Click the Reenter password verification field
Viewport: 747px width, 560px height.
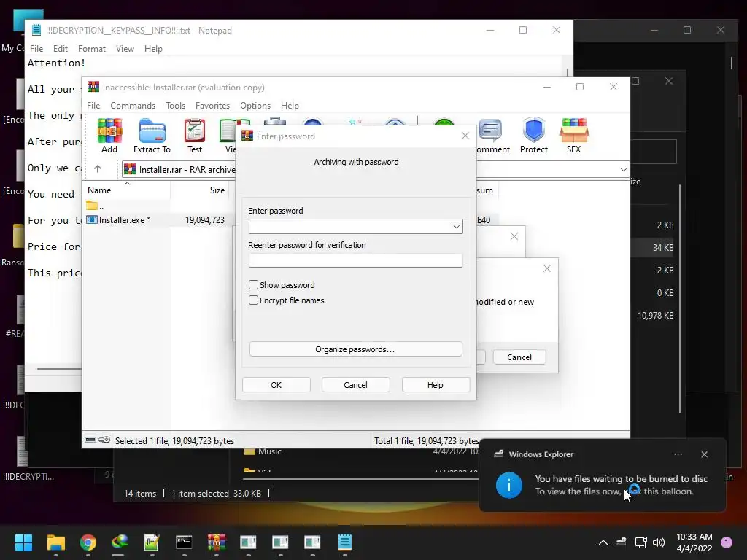coord(355,260)
